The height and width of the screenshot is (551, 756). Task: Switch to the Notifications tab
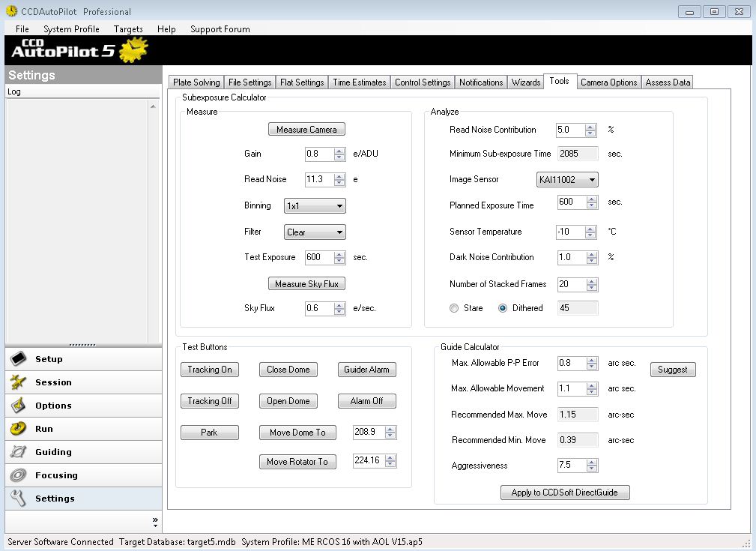tap(481, 82)
